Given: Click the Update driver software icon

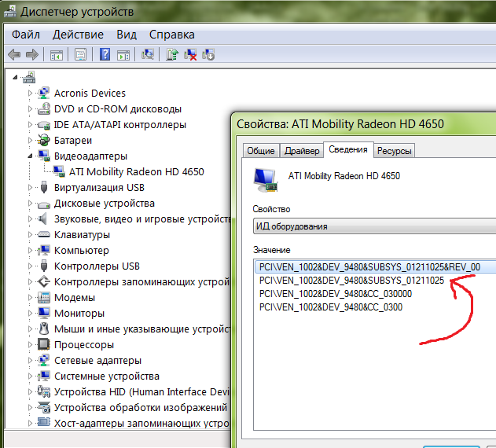Looking at the screenshot, I should [172, 54].
